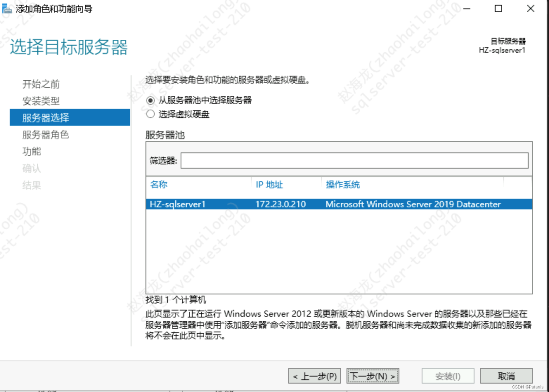Close the wizard window

click(531, 9)
